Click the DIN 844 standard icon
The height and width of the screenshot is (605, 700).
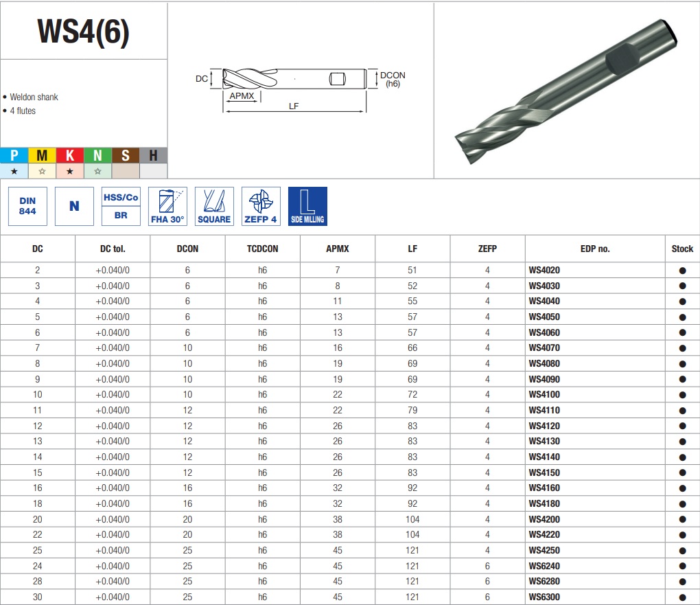[27, 206]
